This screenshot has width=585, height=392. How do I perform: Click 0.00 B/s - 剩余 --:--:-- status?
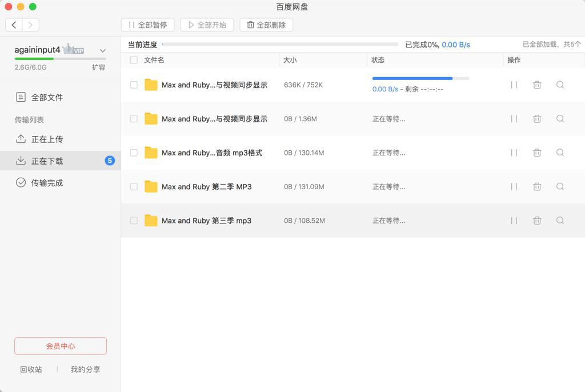point(408,89)
